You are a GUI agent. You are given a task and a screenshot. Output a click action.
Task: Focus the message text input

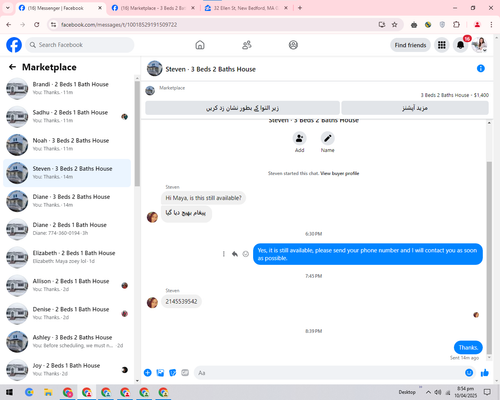328,373
